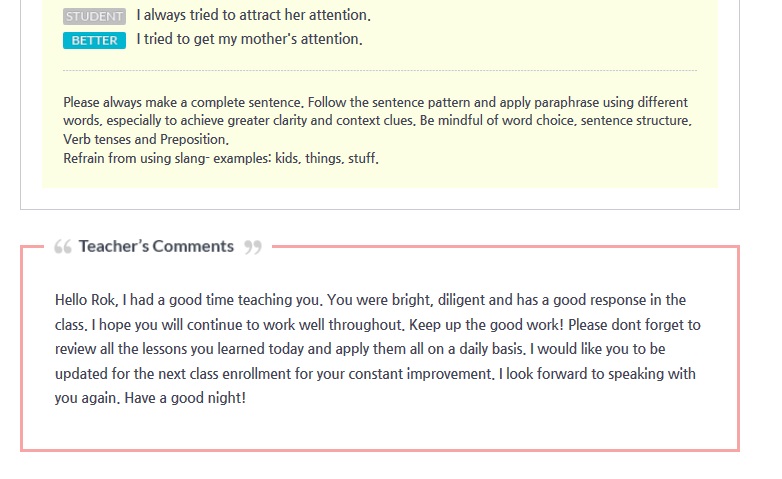Click the 'Hello Rok' greeting text

pos(87,300)
